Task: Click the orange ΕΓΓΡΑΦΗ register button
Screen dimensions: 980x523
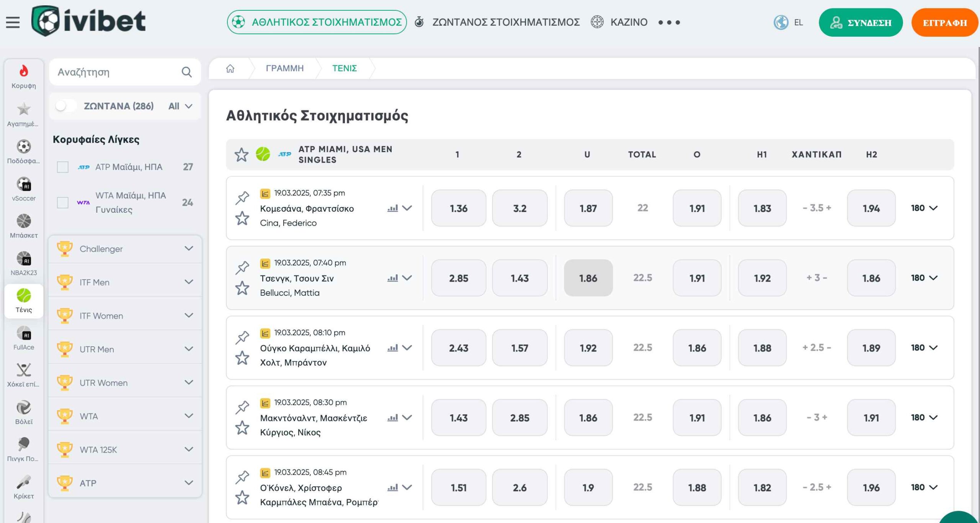Action: (944, 23)
